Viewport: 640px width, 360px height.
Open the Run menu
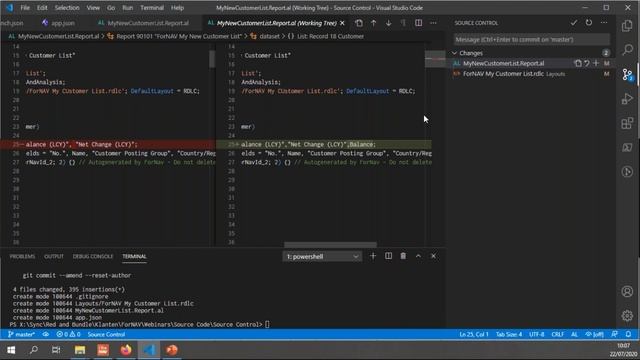click(x=127, y=8)
